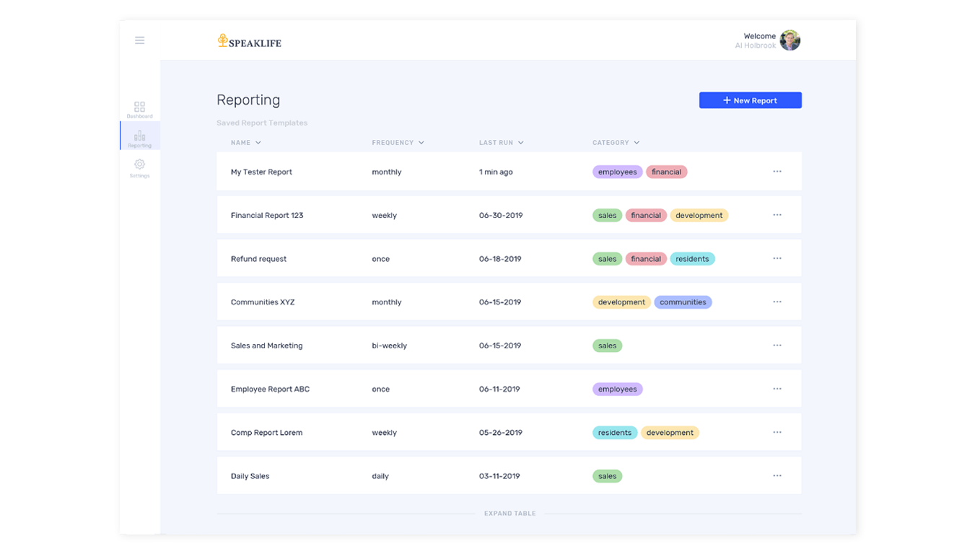980x554 pixels.
Task: Click the sales tag on Daily Sales
Action: (608, 476)
